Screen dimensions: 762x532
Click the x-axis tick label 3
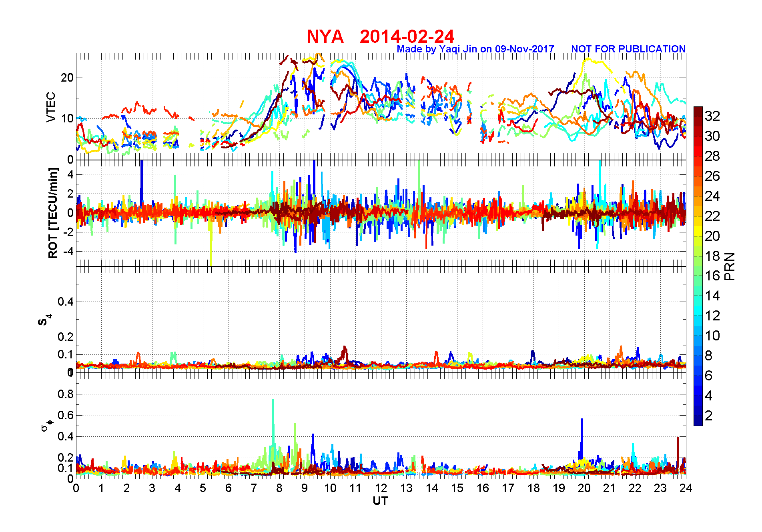coord(152,488)
